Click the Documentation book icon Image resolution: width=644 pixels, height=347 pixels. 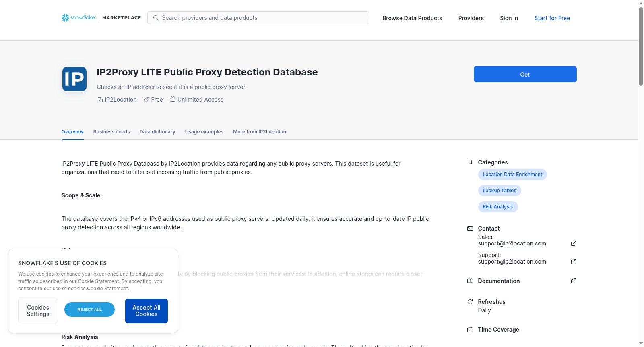point(470,281)
